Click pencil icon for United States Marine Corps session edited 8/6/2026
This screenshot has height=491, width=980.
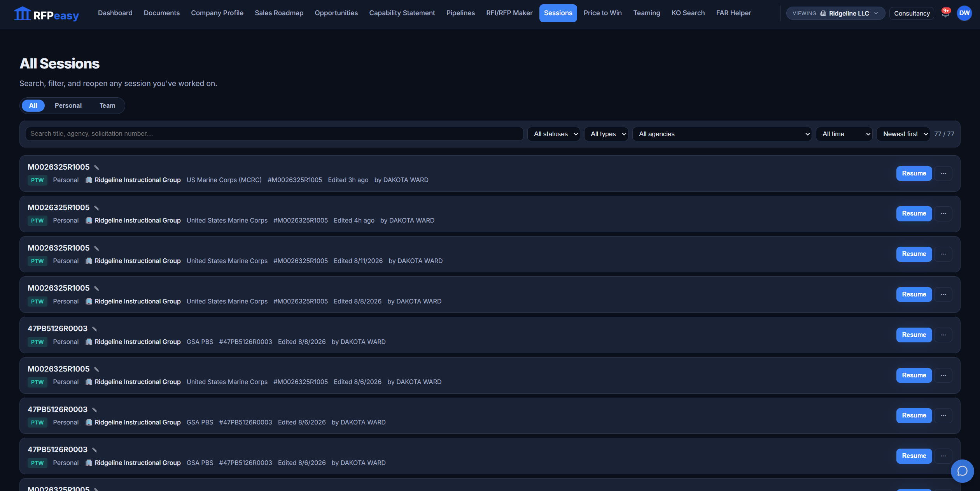pyautogui.click(x=96, y=370)
